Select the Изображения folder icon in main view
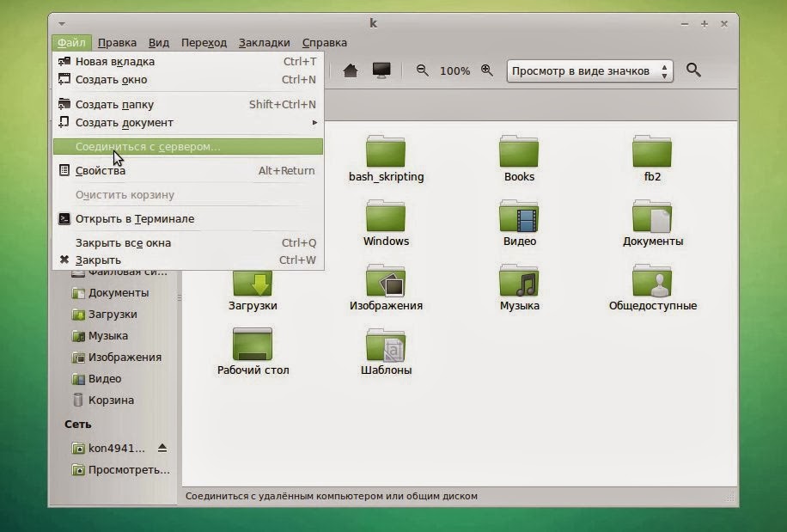Screen dimensions: 787x532 coord(386,280)
